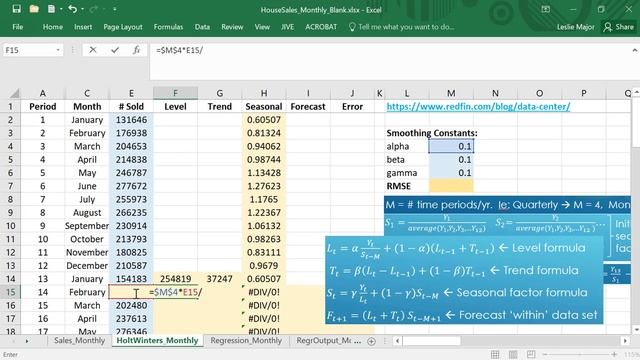
Task: Open the Name Box dropdown arrow
Action: [58, 50]
